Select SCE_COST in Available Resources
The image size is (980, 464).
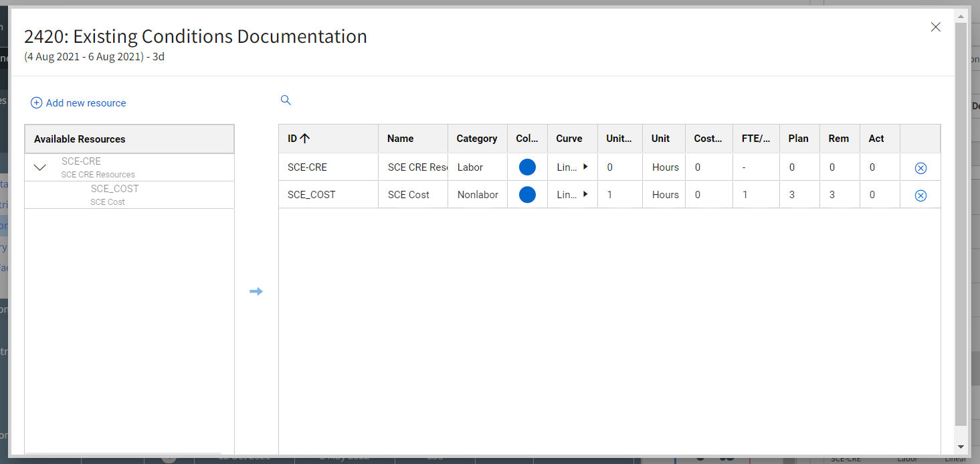click(x=114, y=194)
